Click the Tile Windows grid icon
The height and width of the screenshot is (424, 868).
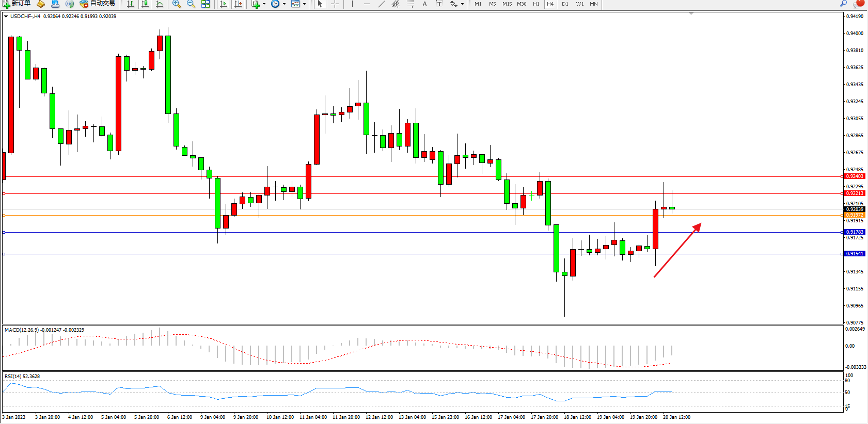coord(206,4)
